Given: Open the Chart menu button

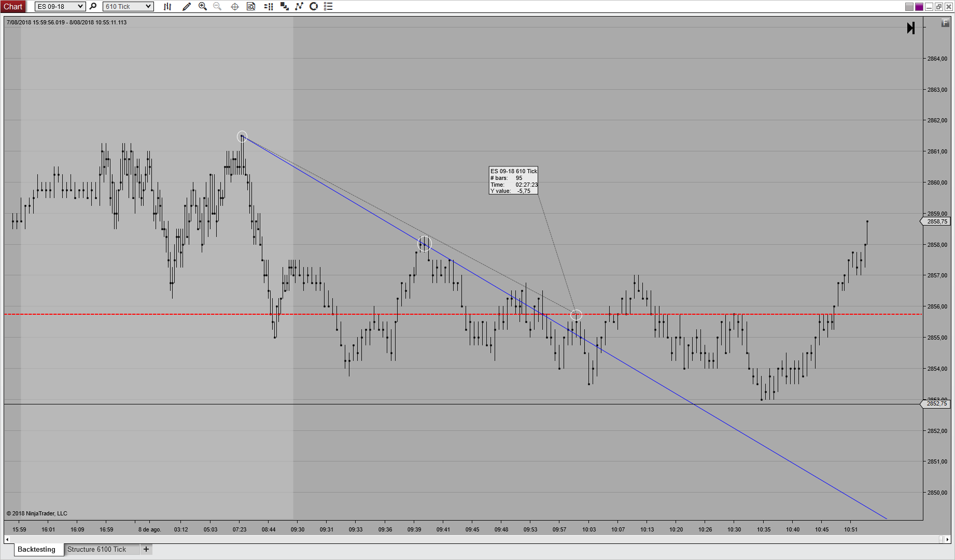Looking at the screenshot, I should (13, 6).
